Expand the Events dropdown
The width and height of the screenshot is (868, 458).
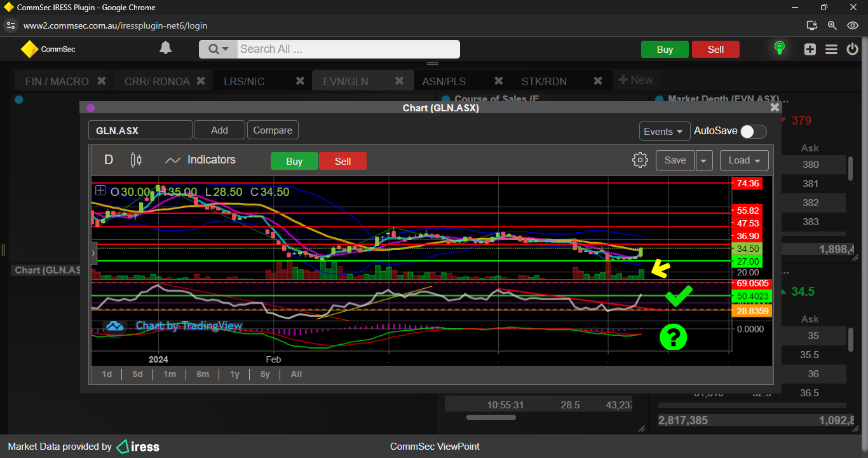[664, 131]
